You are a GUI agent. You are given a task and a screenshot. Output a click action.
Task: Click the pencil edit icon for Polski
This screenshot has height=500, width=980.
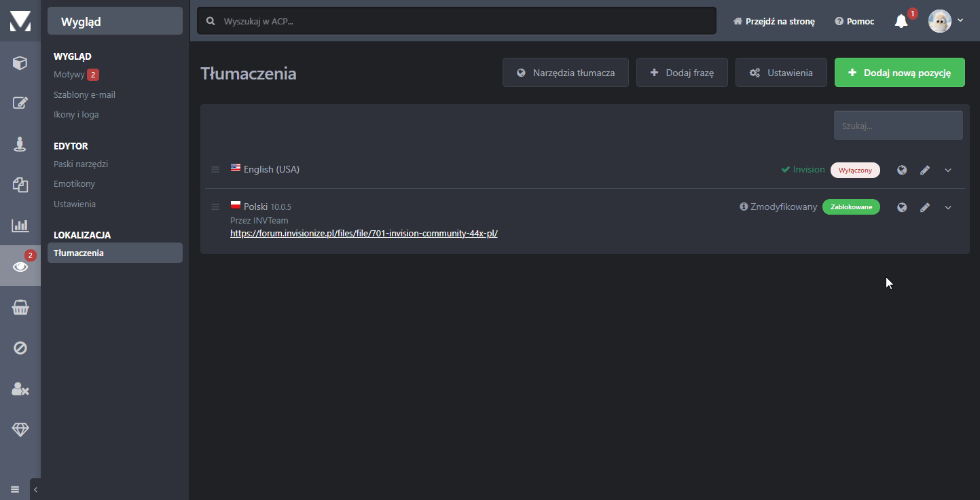924,207
